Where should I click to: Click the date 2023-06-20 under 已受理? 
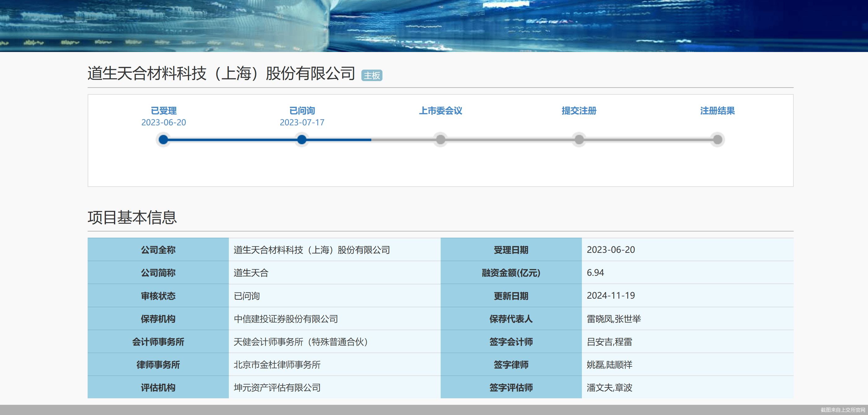click(x=164, y=122)
